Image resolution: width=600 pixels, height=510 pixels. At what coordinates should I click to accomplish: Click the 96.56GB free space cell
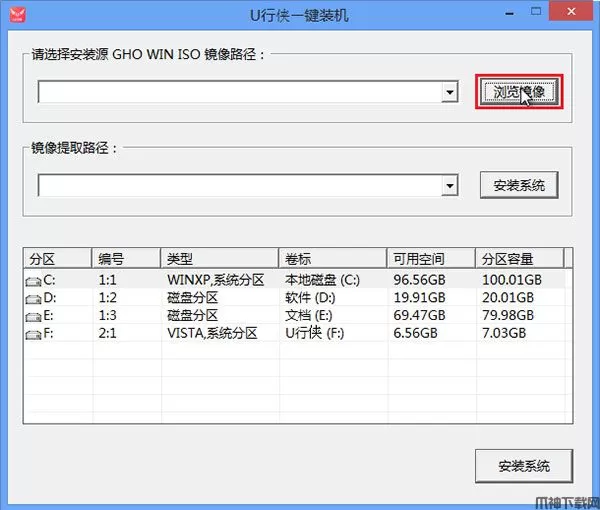point(419,280)
